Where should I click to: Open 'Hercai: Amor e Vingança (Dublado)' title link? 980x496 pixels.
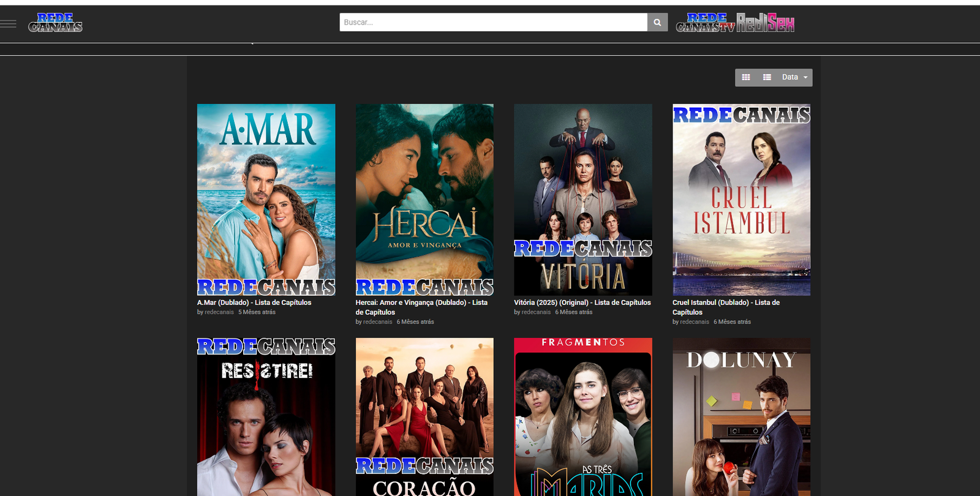pyautogui.click(x=421, y=307)
